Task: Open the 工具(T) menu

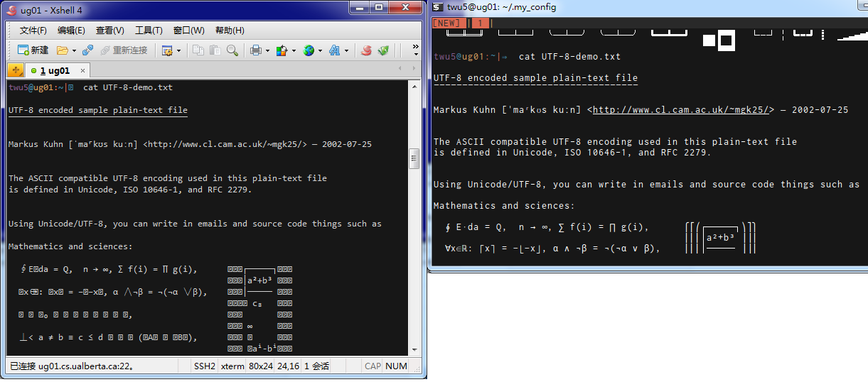Action: [149, 31]
